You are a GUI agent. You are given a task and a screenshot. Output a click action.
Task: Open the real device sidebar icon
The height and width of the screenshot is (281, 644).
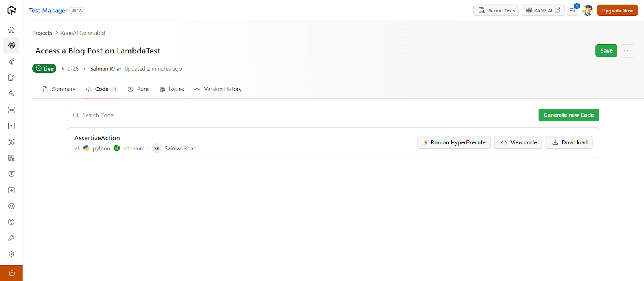click(x=12, y=78)
